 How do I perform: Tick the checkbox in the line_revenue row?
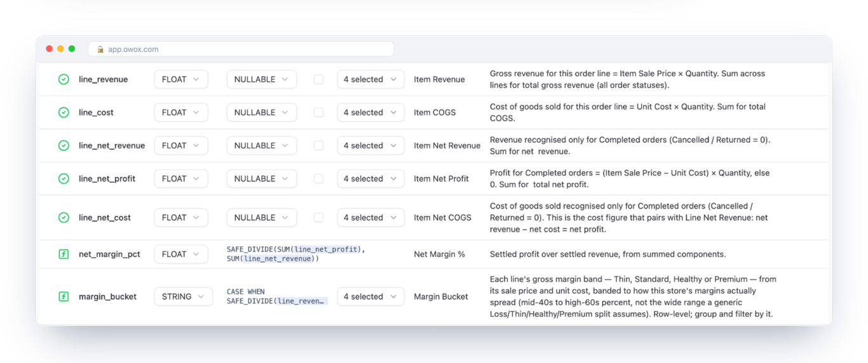tap(318, 79)
